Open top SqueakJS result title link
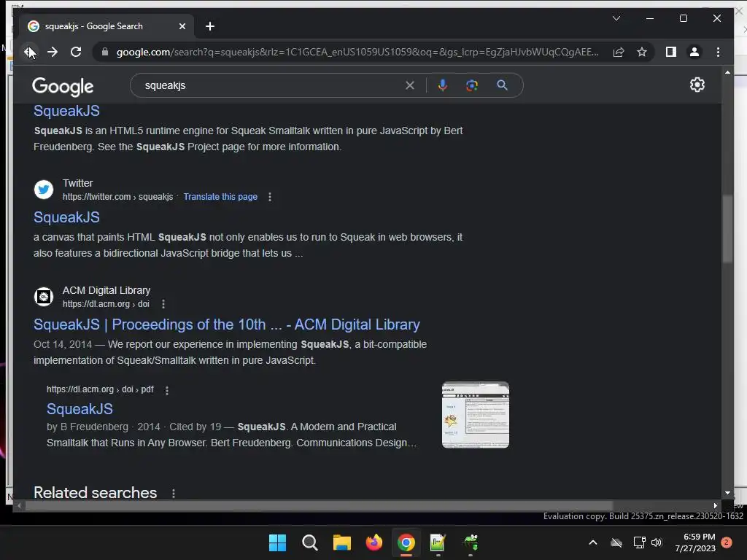This screenshot has height=560, width=747. pyautogui.click(x=66, y=111)
